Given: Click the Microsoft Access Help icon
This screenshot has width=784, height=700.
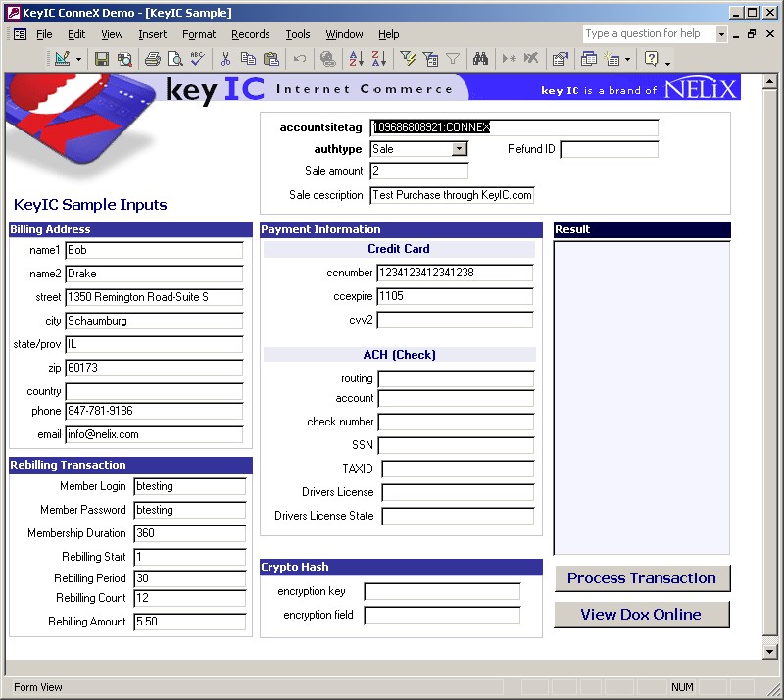Looking at the screenshot, I should [x=651, y=59].
